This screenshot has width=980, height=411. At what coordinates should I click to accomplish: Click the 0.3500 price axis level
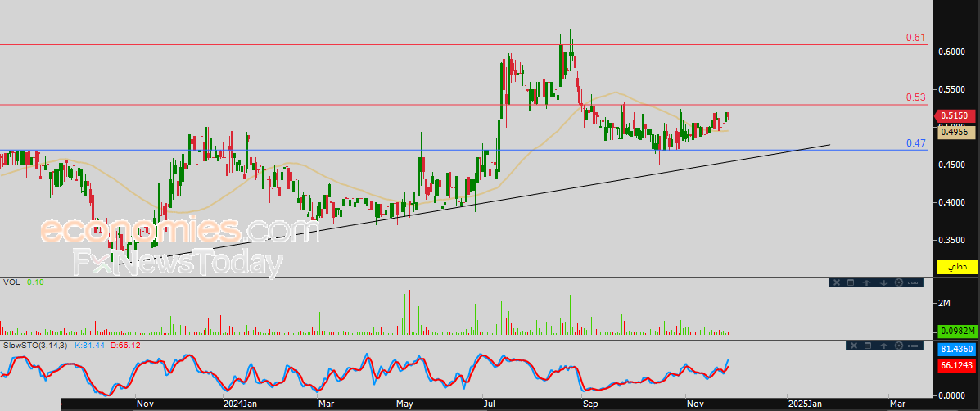click(x=952, y=240)
